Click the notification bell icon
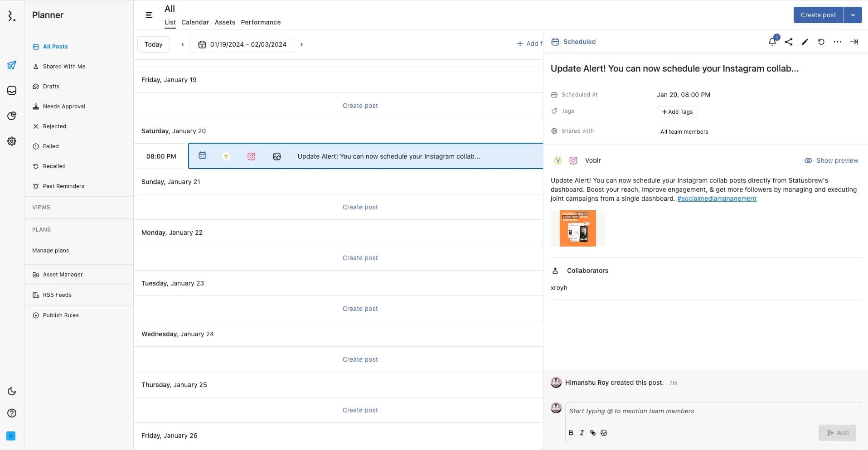Screen dimensions: 868x450 [772, 42]
